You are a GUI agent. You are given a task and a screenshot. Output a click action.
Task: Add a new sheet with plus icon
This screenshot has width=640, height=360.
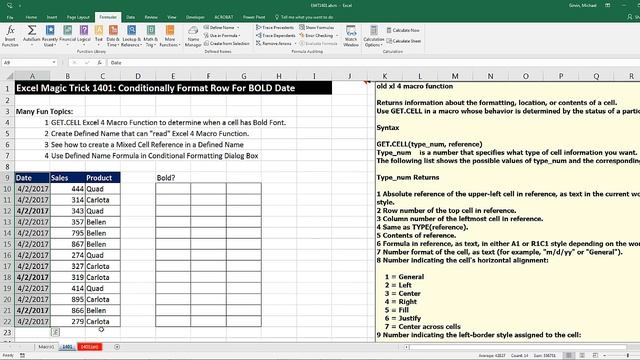(x=117, y=347)
